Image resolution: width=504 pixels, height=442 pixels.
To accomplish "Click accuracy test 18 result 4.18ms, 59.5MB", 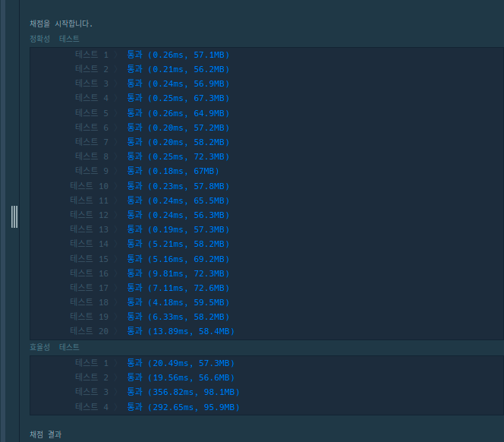I will point(178,303).
